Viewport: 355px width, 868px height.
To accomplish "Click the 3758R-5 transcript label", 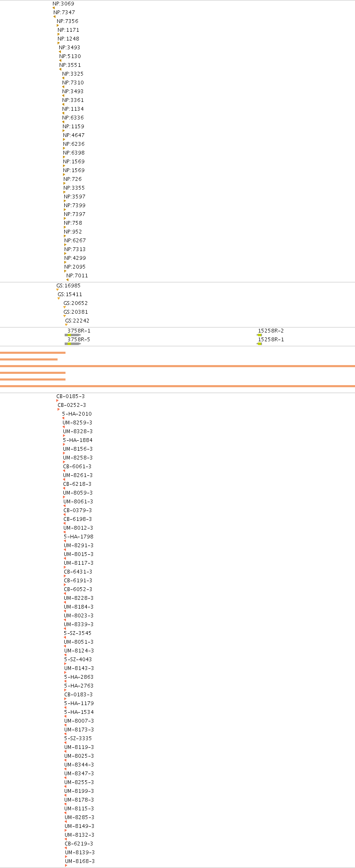I will click(x=79, y=340).
